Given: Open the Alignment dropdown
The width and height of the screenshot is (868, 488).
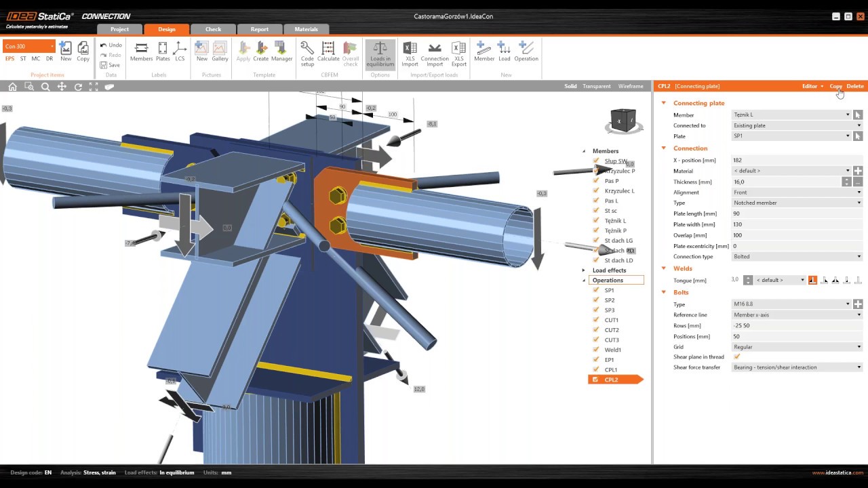Looking at the screenshot, I should coord(797,192).
